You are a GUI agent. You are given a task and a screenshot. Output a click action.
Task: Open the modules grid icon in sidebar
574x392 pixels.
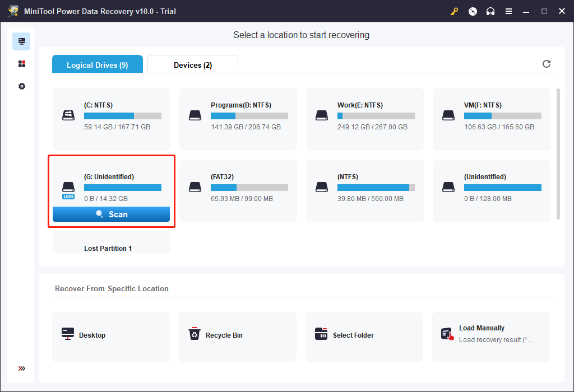21,63
